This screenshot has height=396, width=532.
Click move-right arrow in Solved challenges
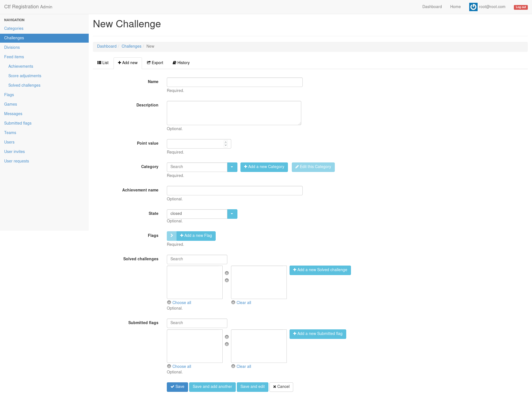point(227,273)
